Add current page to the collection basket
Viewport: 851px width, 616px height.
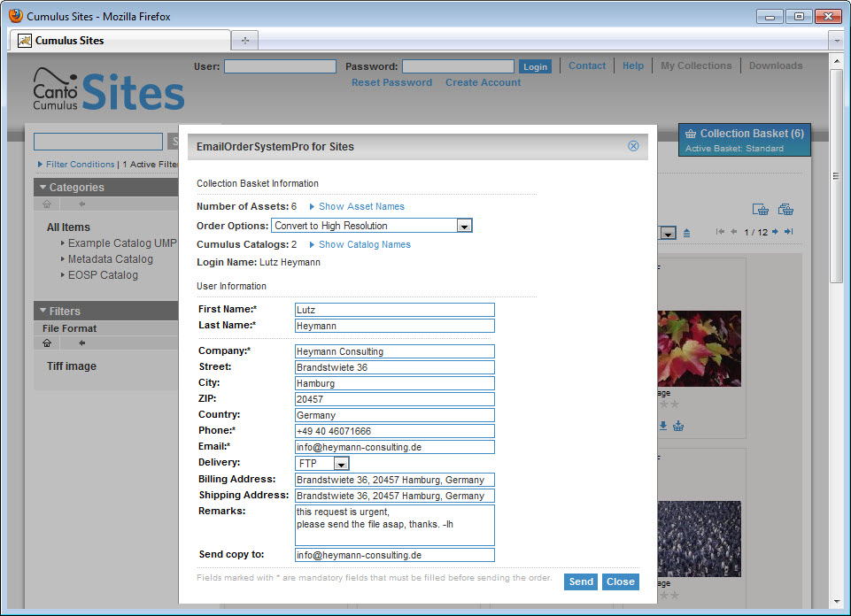pos(761,209)
